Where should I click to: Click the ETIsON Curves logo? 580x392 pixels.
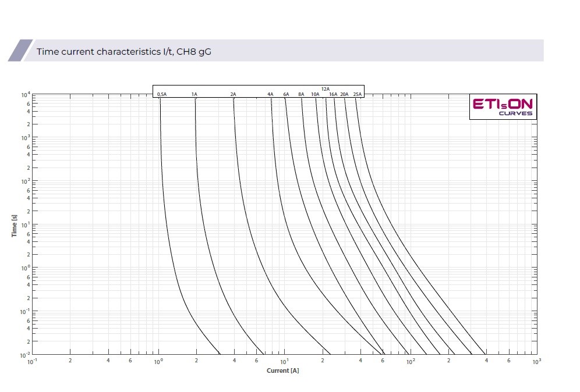point(503,106)
